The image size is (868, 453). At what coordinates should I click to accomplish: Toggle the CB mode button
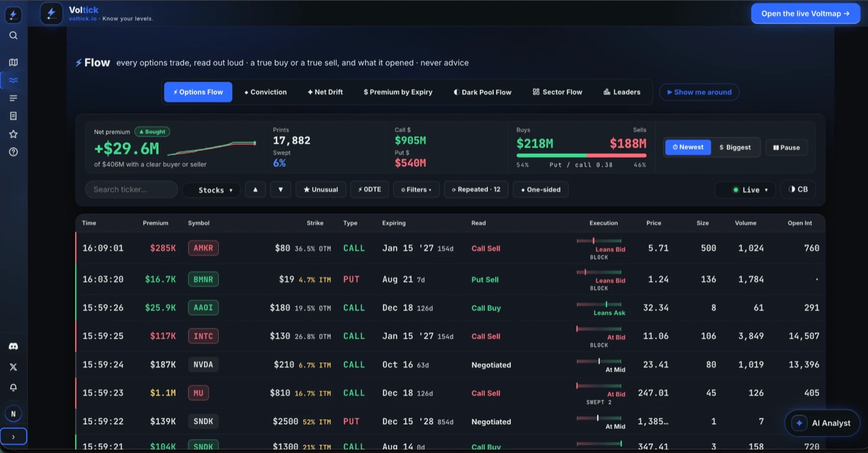click(x=798, y=190)
